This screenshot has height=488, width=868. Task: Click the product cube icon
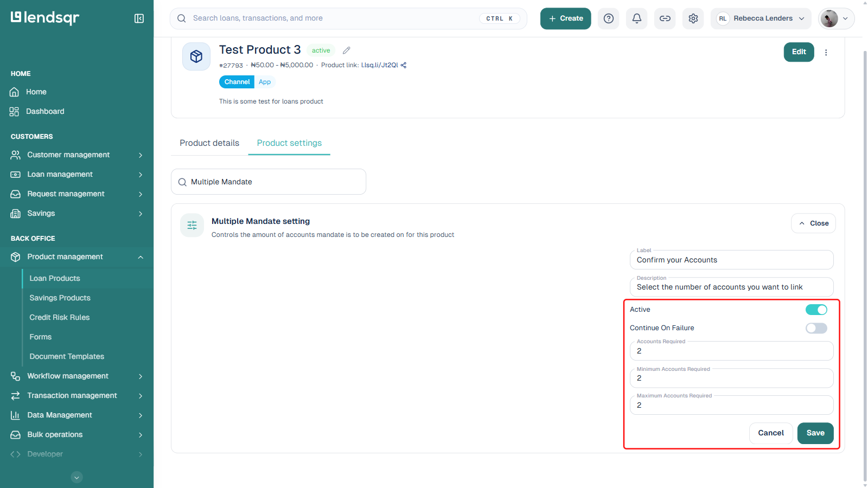tap(196, 56)
